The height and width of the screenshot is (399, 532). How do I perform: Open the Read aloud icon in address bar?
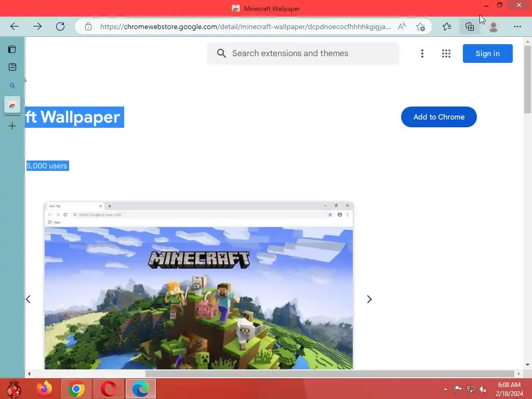click(x=402, y=26)
